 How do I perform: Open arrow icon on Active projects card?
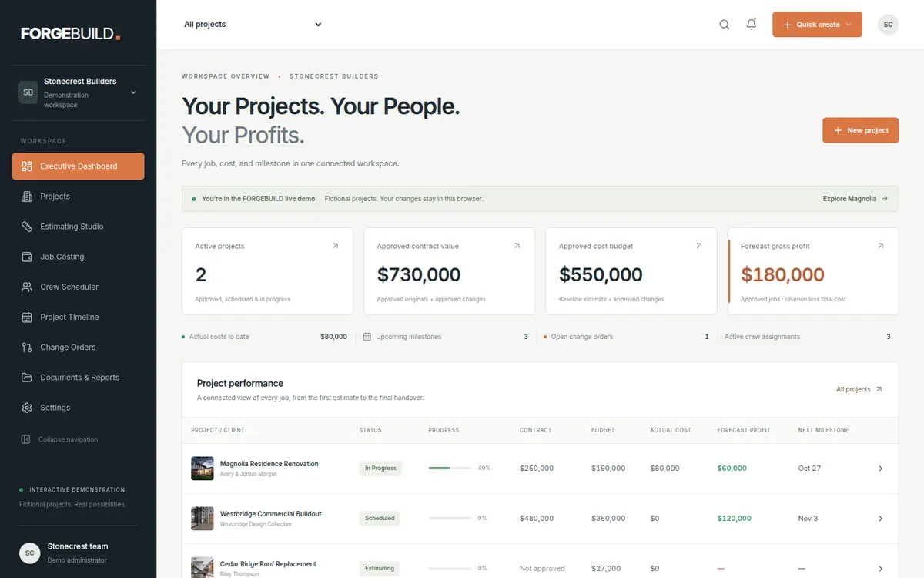click(x=335, y=246)
